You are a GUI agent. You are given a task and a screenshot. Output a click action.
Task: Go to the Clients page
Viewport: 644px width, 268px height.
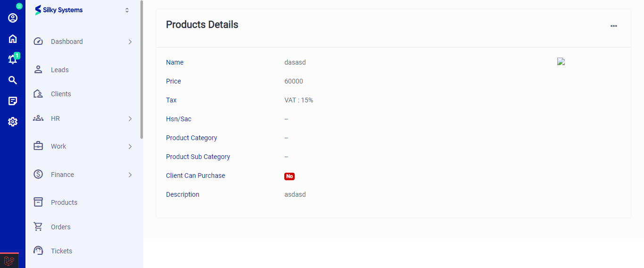[61, 94]
